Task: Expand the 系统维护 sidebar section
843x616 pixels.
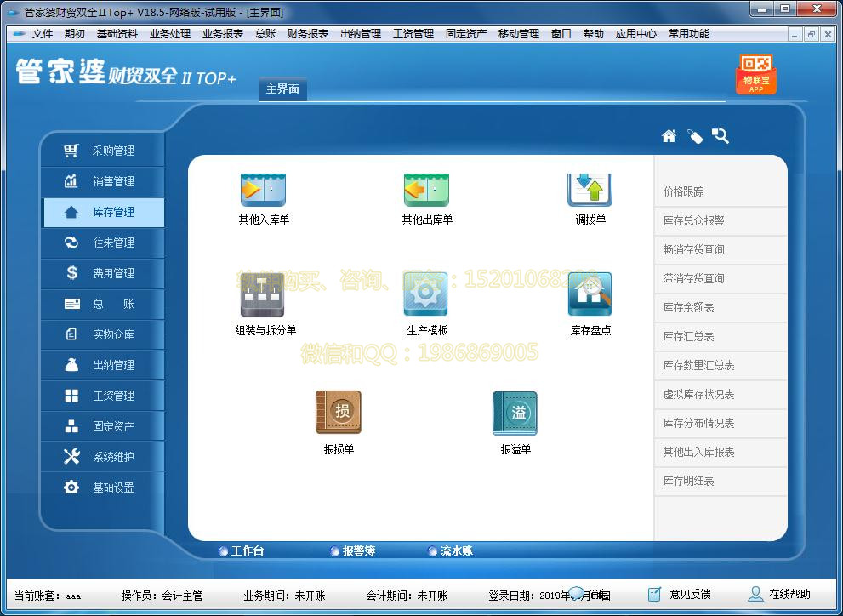Action: pyautogui.click(x=102, y=457)
